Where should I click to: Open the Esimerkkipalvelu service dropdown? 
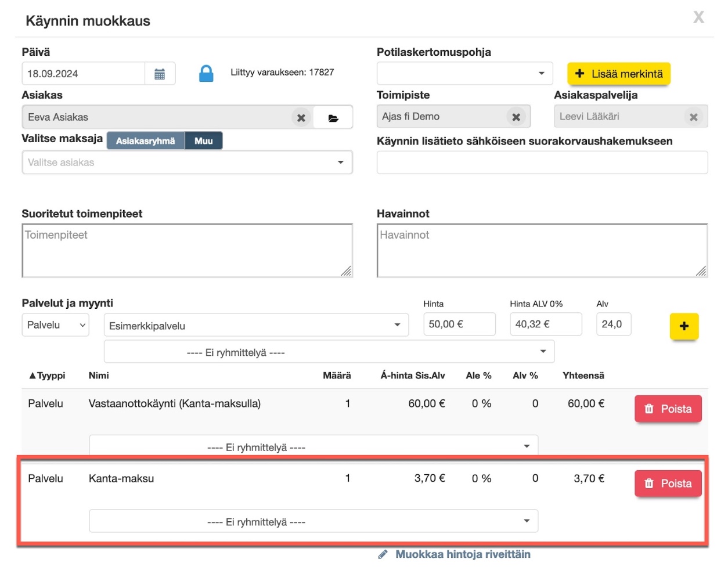[x=256, y=326]
